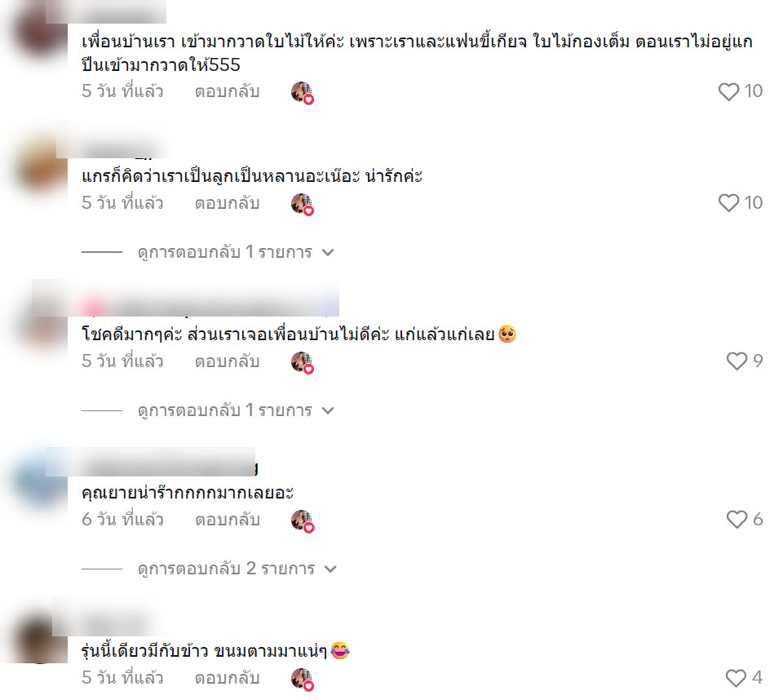The width and height of the screenshot is (774, 700).
Task: Like the คุณยายน่ารัก comment with 6 likes
Action: (737, 520)
